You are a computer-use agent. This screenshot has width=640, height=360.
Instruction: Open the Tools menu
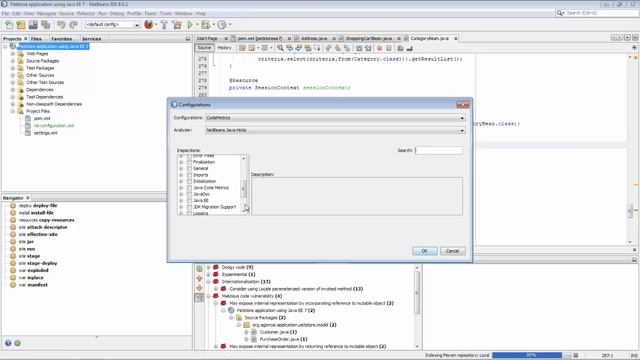pyautogui.click(x=166, y=13)
